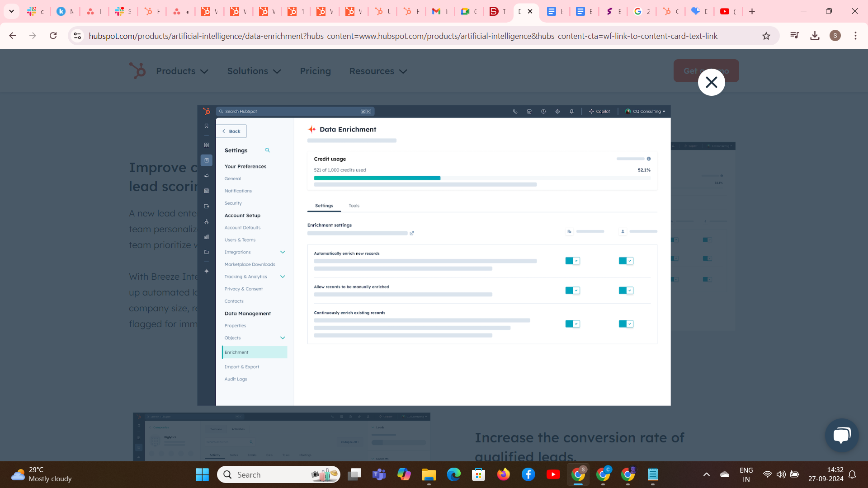The width and height of the screenshot is (868, 488).
Task: Open the Pricing page
Action: pos(316,71)
